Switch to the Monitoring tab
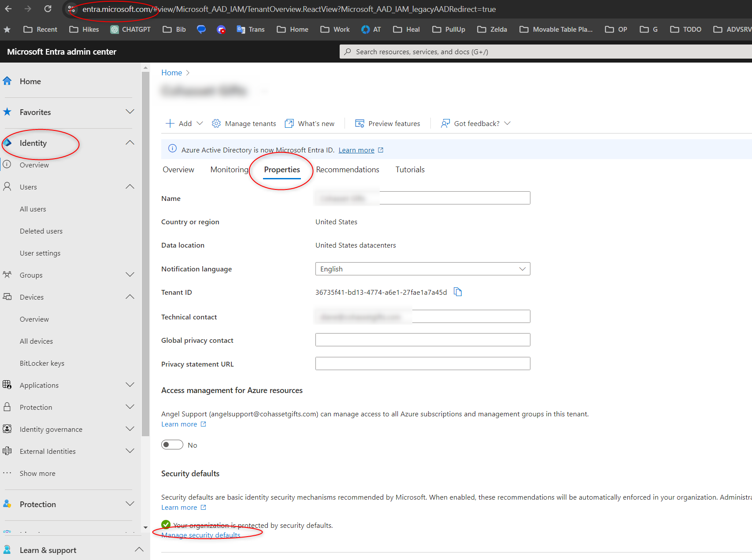The height and width of the screenshot is (560, 752). pyautogui.click(x=229, y=170)
